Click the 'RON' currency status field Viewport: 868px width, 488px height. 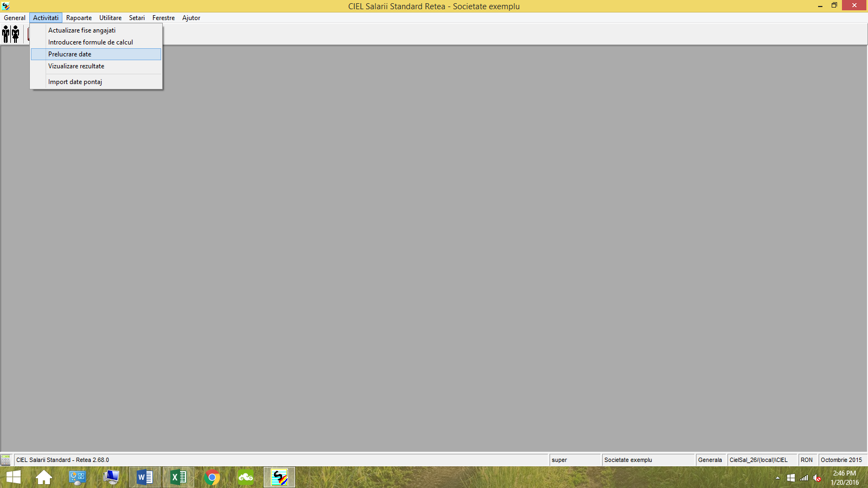[807, 460]
